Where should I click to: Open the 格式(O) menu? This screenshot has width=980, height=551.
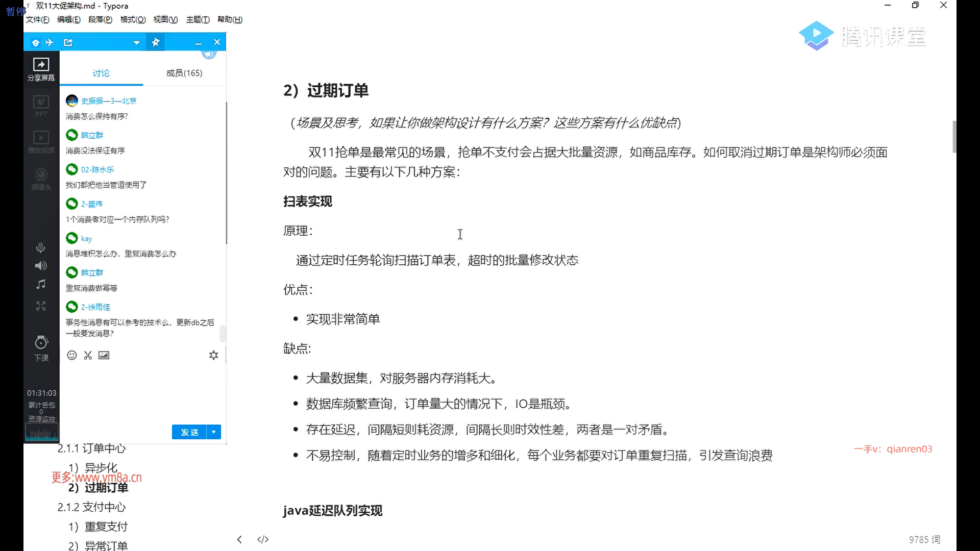pos(133,19)
